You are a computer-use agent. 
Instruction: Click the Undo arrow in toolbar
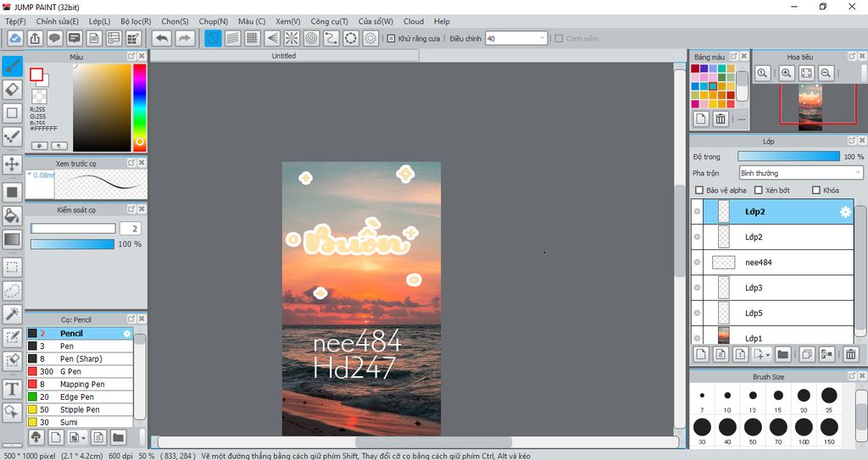pyautogui.click(x=162, y=38)
